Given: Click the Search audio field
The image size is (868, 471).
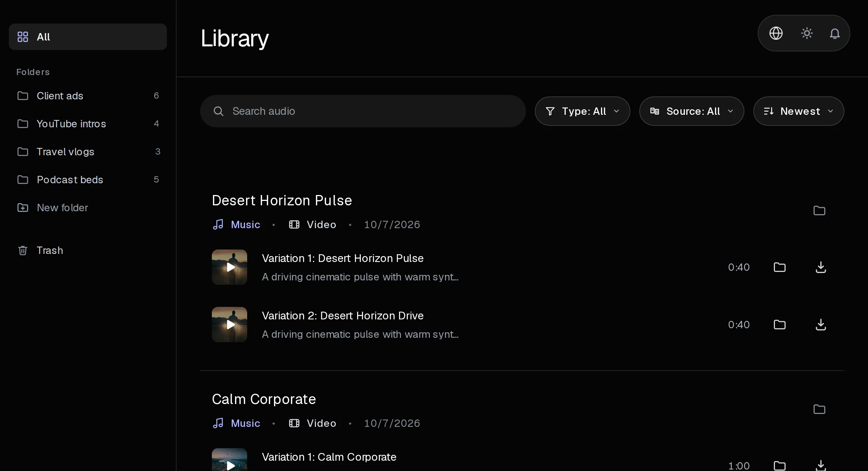Looking at the screenshot, I should click(363, 111).
